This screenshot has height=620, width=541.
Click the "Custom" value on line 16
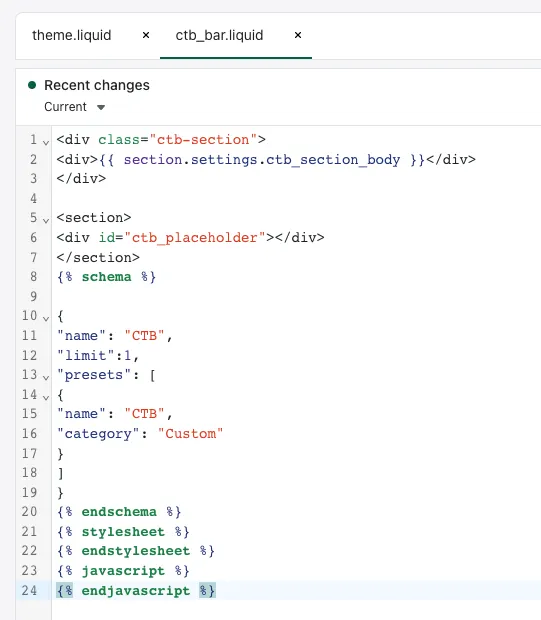190,434
